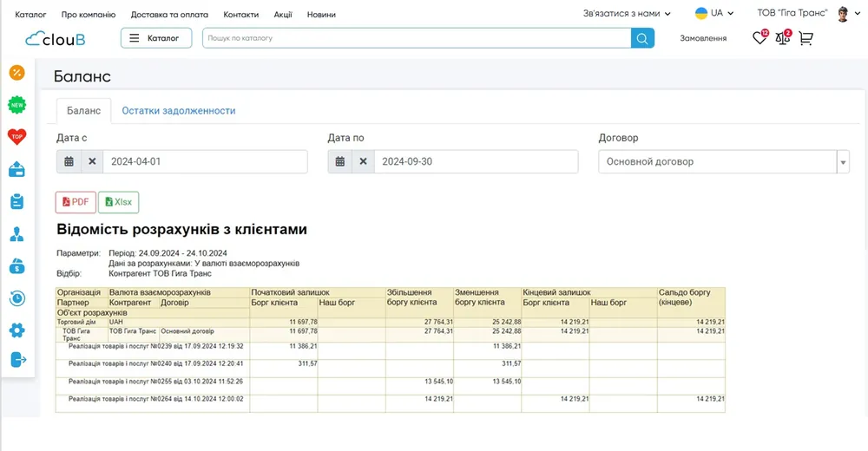Click the clock history sidebar icon
The height and width of the screenshot is (451, 868).
pyautogui.click(x=17, y=298)
